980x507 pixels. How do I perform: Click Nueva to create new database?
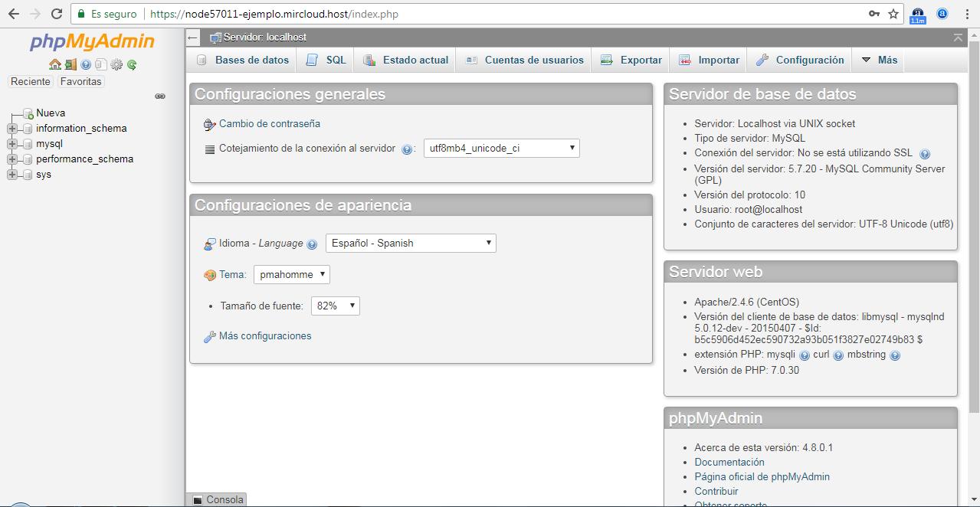pos(51,113)
